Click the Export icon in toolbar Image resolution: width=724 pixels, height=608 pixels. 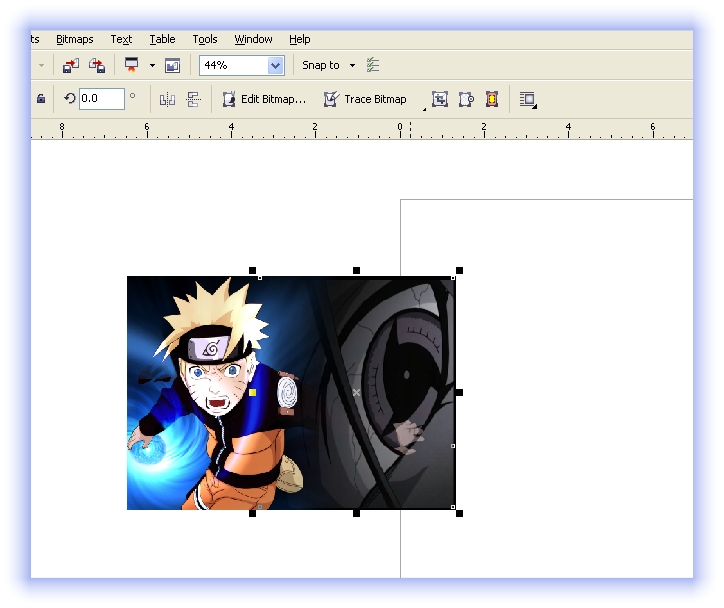(97, 66)
